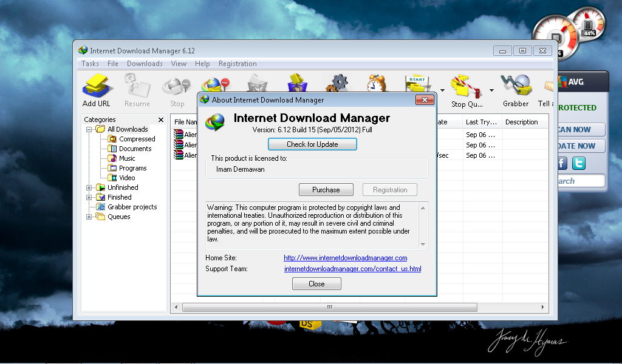This screenshot has width=622, height=364.
Task: Sort by the Last Try column header
Action: pos(482,122)
